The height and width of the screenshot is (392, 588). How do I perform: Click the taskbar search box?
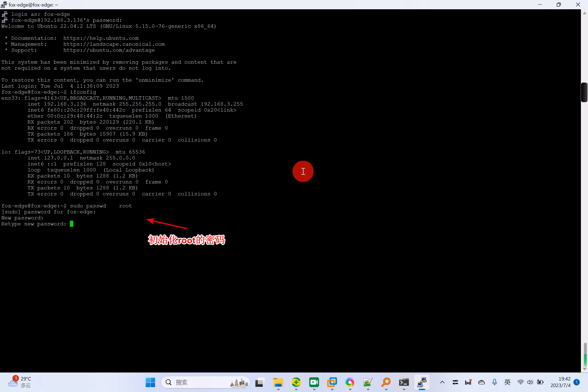click(206, 382)
